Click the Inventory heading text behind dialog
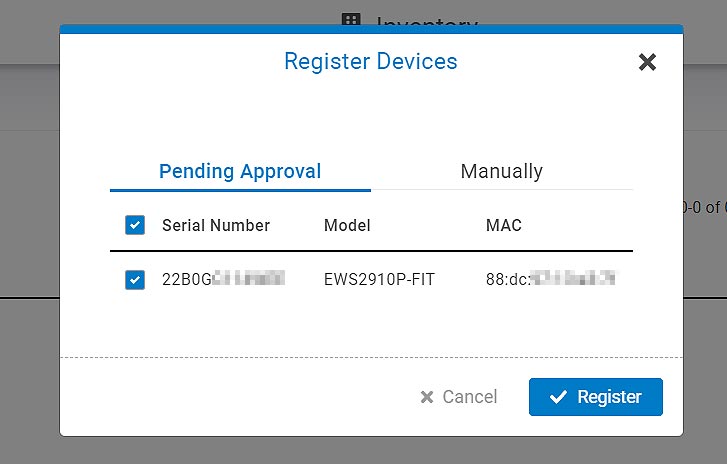The image size is (727, 464). [x=427, y=21]
